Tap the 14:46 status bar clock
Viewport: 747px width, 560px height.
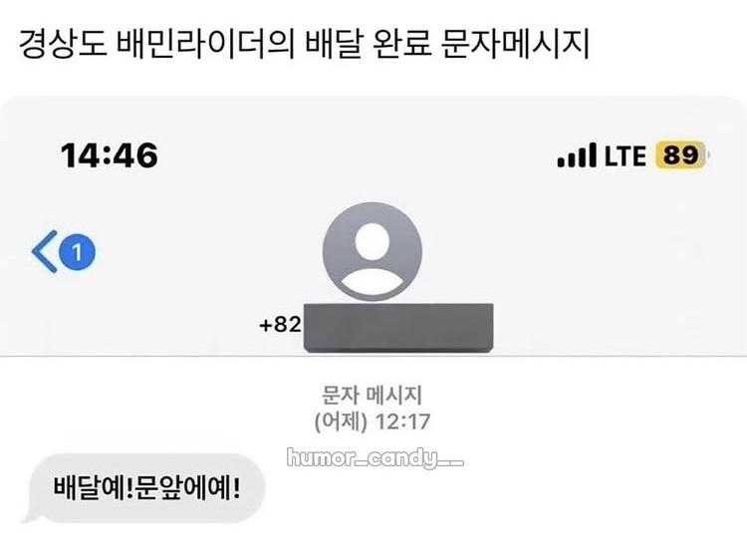[x=110, y=155]
